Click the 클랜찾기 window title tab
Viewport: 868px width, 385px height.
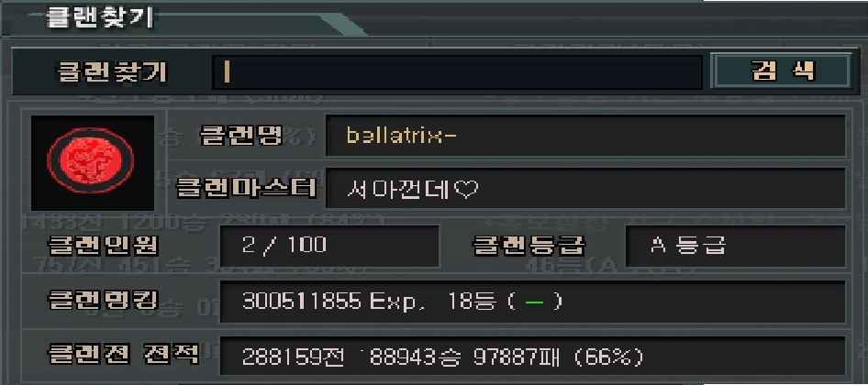coord(99,17)
